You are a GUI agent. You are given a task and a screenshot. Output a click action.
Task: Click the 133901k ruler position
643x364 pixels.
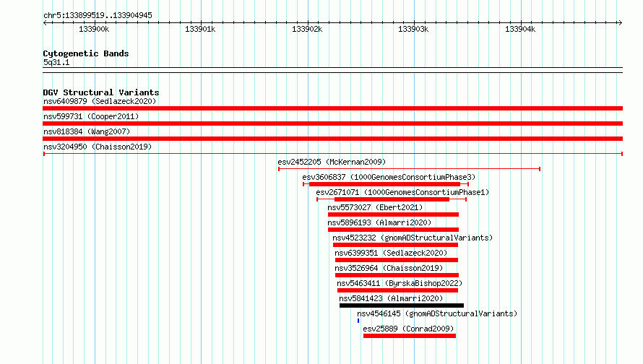(x=200, y=29)
